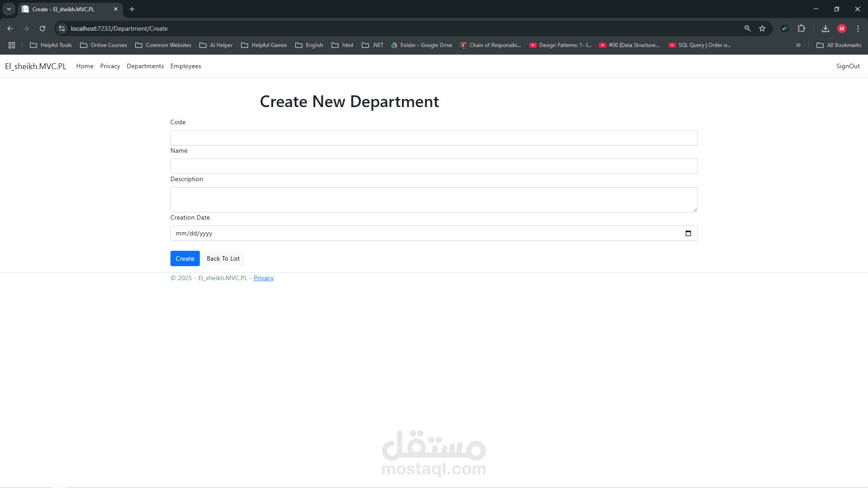This screenshot has width=868, height=488.
Task: Open the All Bookmarks folder
Action: pos(839,45)
